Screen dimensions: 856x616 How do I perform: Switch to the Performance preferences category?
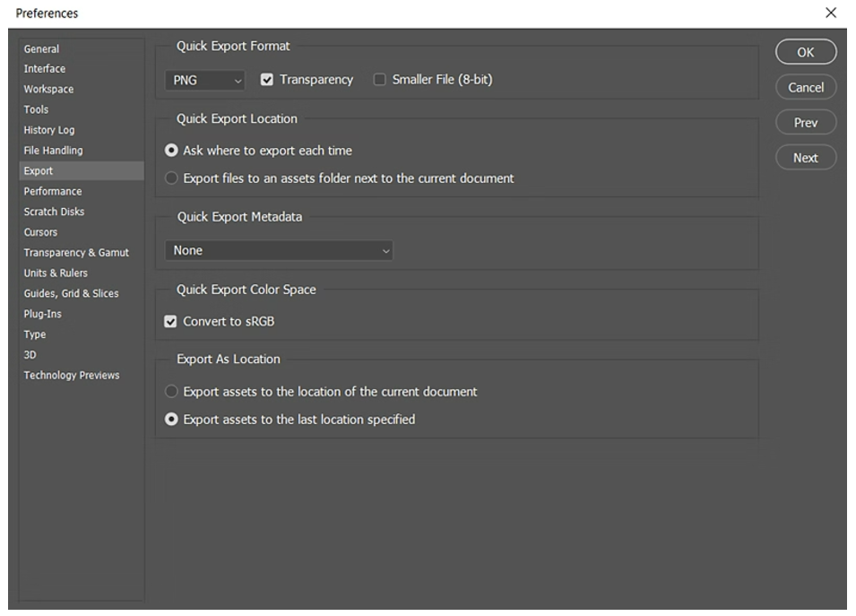[x=52, y=191]
